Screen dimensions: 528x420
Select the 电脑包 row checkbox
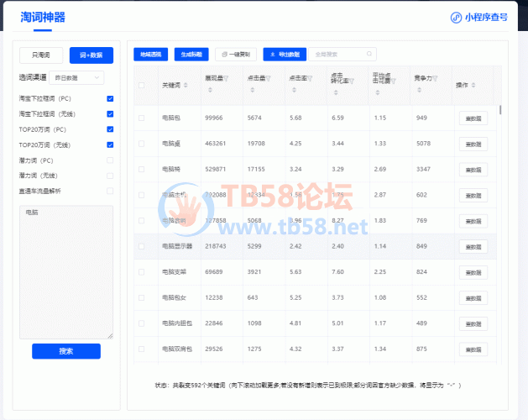pos(141,118)
